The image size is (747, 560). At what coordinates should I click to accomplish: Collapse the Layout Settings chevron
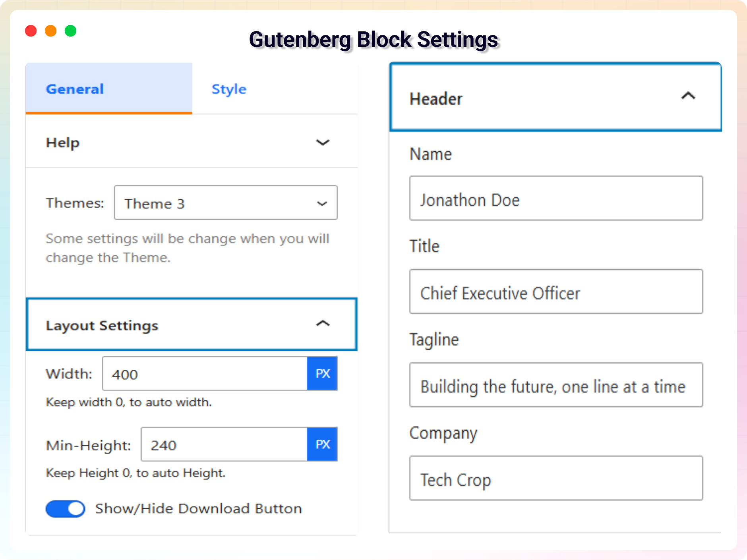click(x=323, y=324)
